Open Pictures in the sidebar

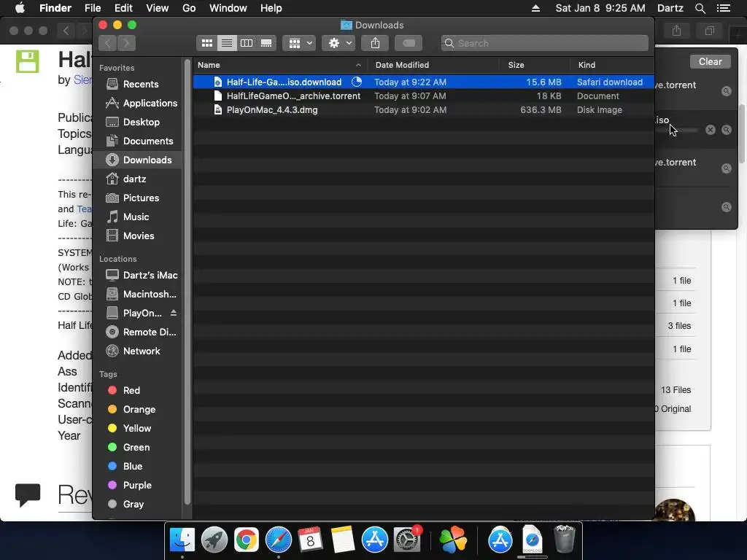(138, 198)
